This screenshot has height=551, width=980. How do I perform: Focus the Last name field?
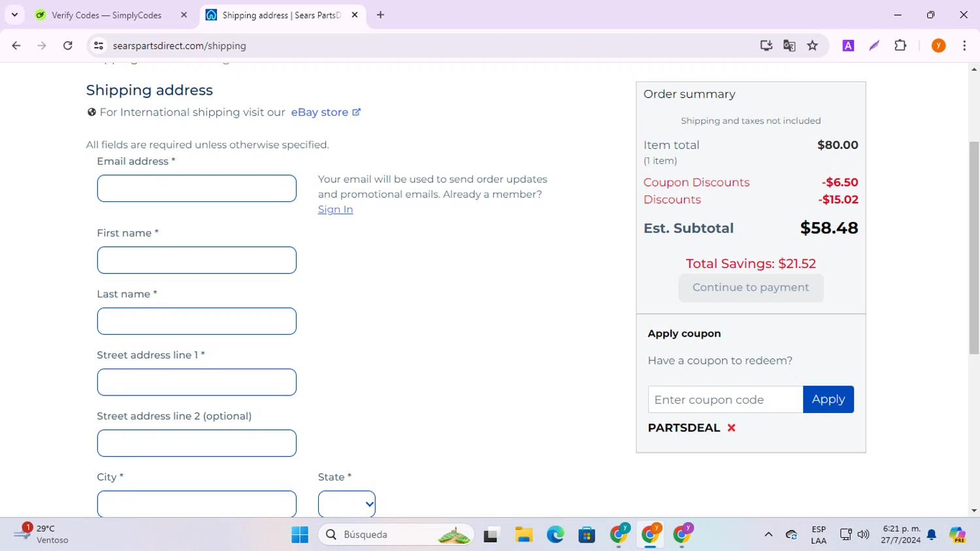(197, 321)
